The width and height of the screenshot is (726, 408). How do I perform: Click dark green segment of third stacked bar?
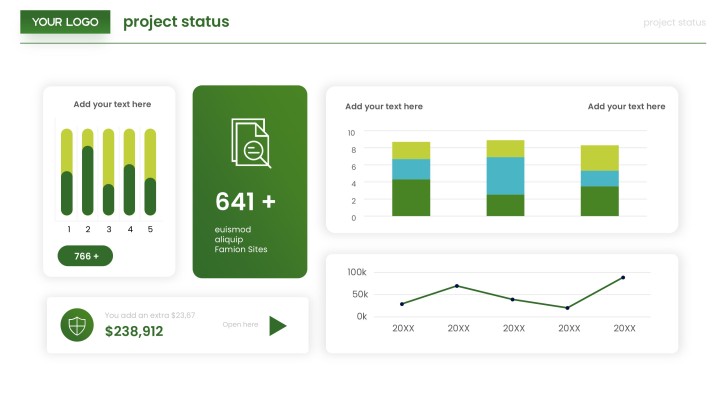tap(600, 201)
